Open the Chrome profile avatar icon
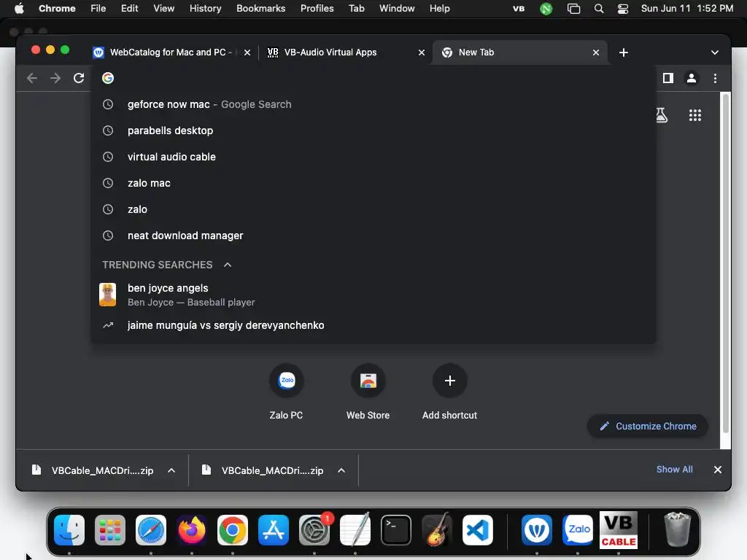747x560 pixels. pyautogui.click(x=692, y=78)
